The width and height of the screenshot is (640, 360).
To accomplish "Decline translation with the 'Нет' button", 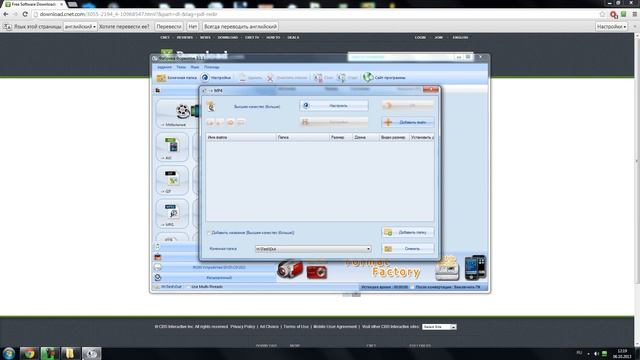I will tap(193, 27).
